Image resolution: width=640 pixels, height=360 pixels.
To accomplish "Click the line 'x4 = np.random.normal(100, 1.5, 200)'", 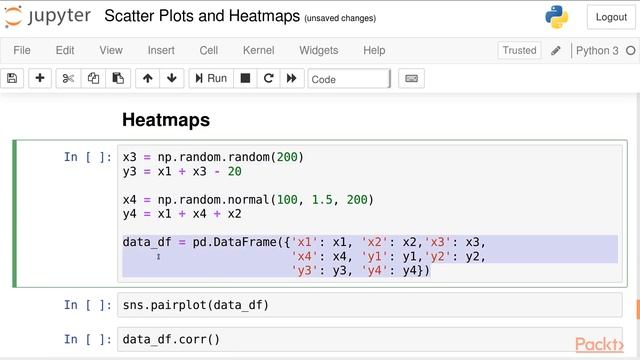I will click(x=248, y=200).
